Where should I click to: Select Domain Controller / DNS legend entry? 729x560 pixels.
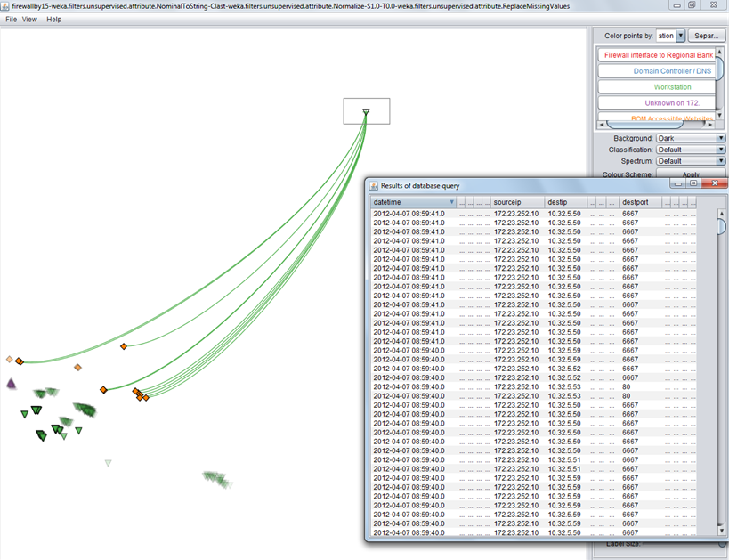658,71
